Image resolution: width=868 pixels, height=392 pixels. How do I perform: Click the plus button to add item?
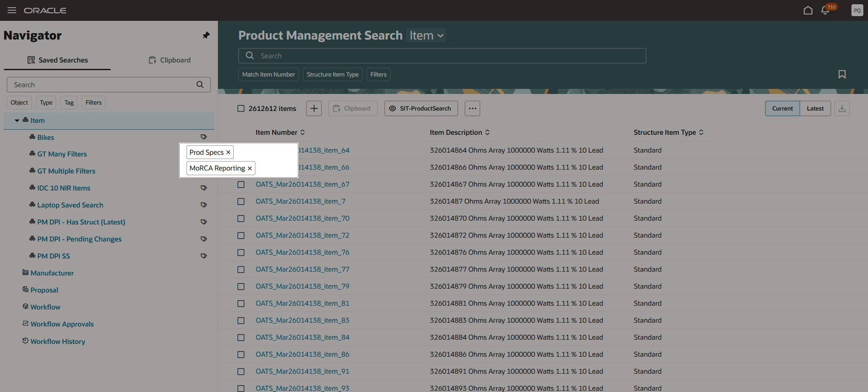(x=314, y=108)
